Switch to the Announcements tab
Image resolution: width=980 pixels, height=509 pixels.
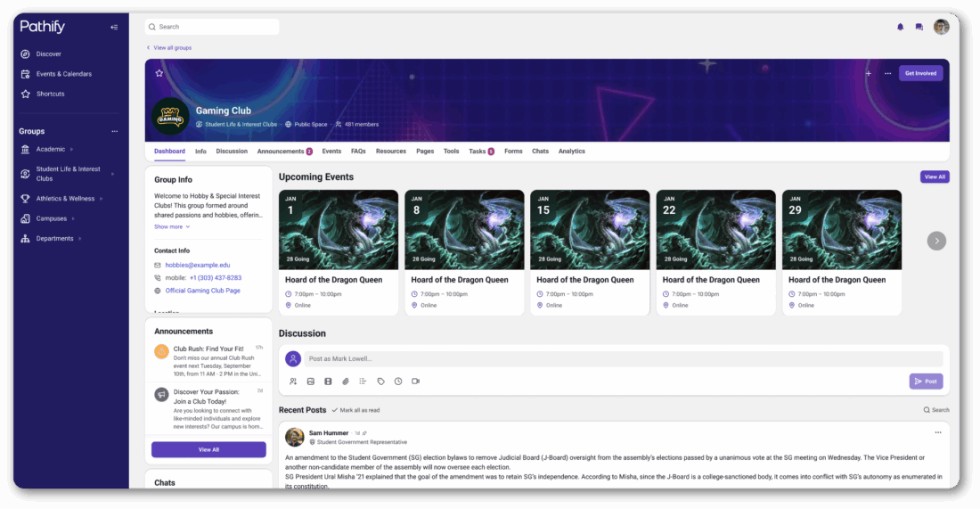point(284,152)
